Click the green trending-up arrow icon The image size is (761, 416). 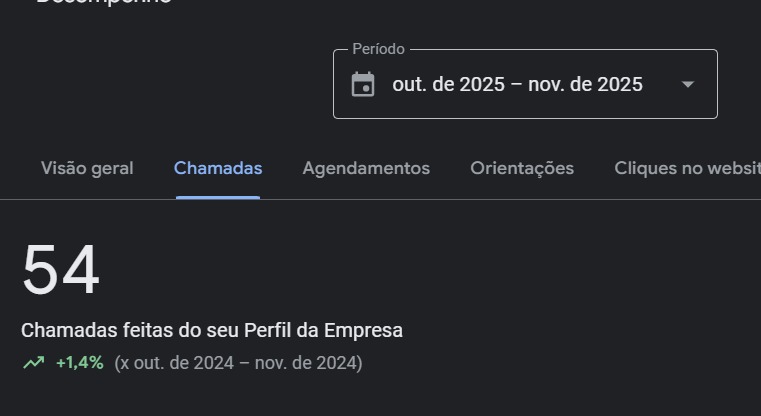click(34, 362)
